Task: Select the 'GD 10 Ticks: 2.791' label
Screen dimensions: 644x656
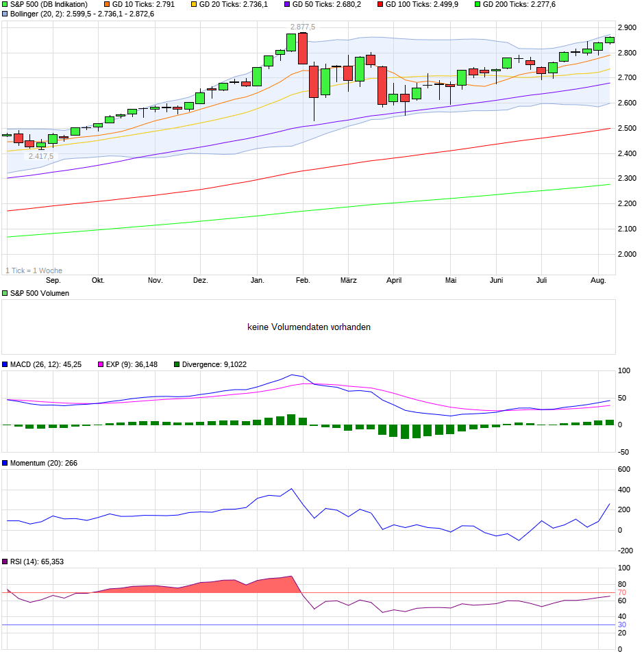Action: 143,4
